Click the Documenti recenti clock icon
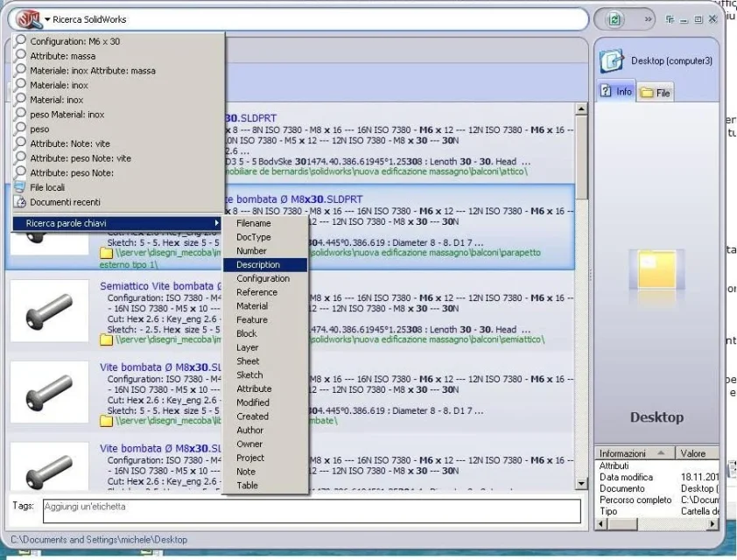Image resolution: width=737 pixels, height=560 pixels. [20, 202]
